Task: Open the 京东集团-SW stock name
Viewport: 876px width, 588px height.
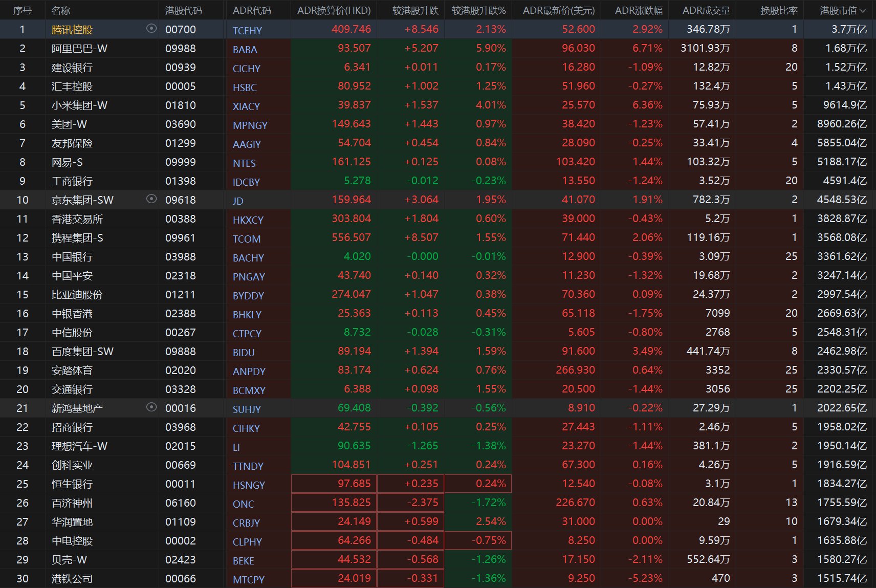Action: tap(82, 200)
